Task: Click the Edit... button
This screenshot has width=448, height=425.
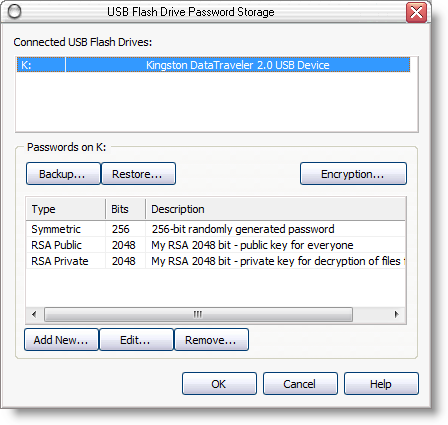Action: tap(136, 340)
